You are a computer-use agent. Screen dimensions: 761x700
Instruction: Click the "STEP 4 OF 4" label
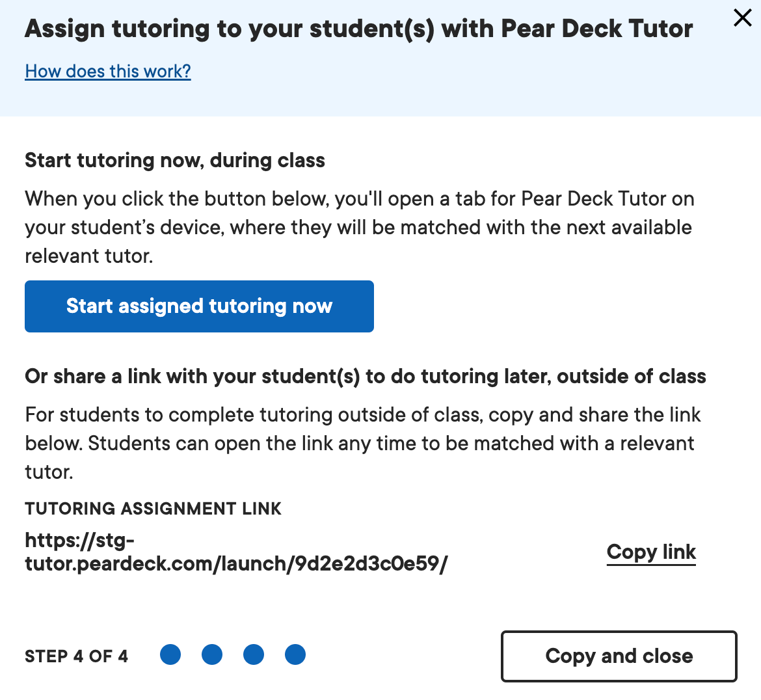point(76,656)
